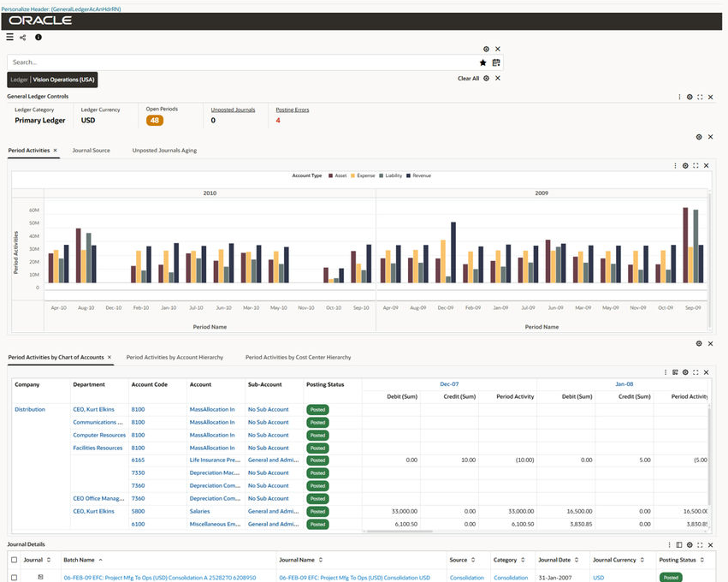728x582 pixels.
Task: Open the hamburger navigation menu
Action: 9,37
